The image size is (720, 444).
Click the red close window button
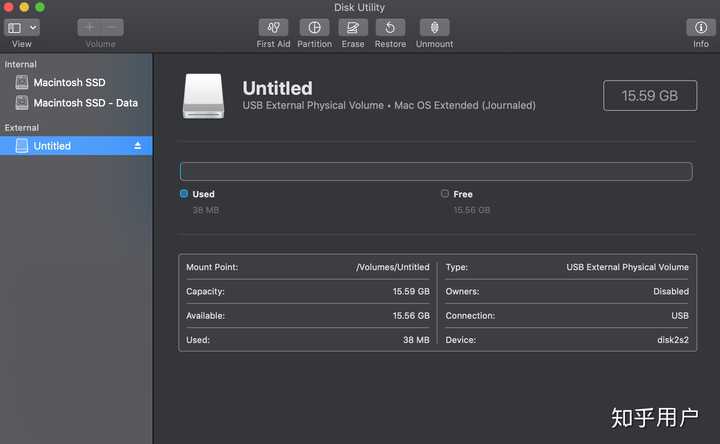click(8, 7)
